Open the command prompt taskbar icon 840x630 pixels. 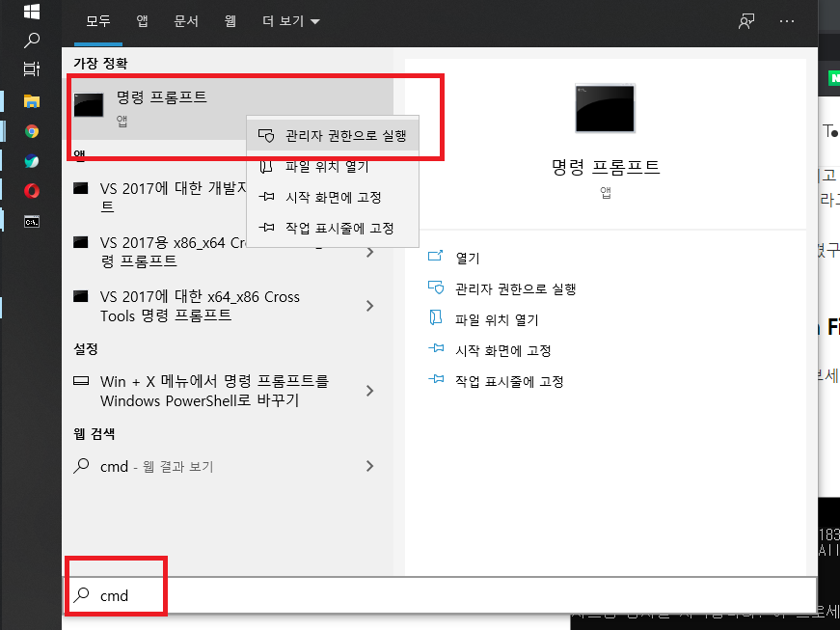[x=32, y=221]
